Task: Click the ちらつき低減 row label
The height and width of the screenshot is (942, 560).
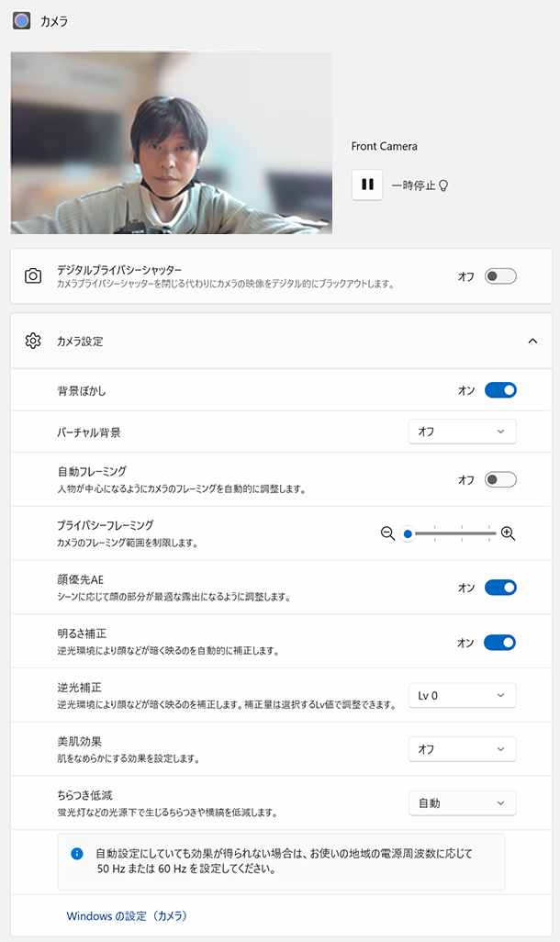Action: 84,795
